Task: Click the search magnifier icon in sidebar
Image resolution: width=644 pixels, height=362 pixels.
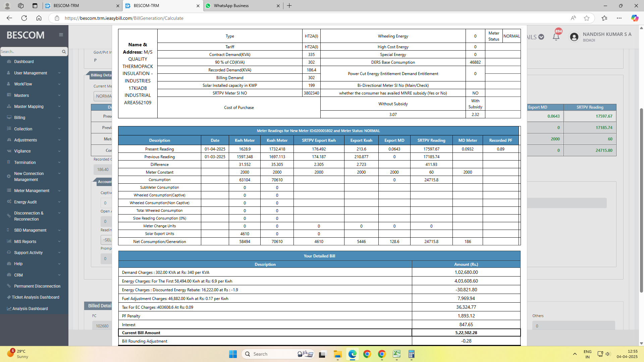Action: coord(64,52)
